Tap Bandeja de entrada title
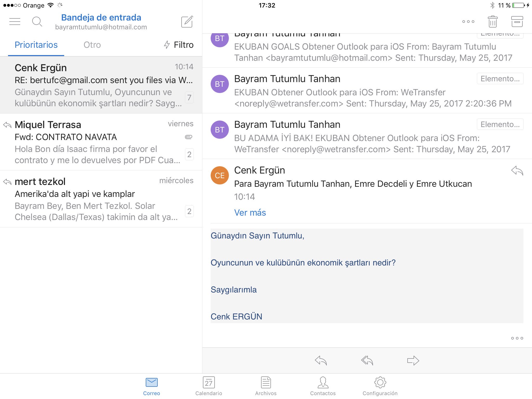 point(101,17)
